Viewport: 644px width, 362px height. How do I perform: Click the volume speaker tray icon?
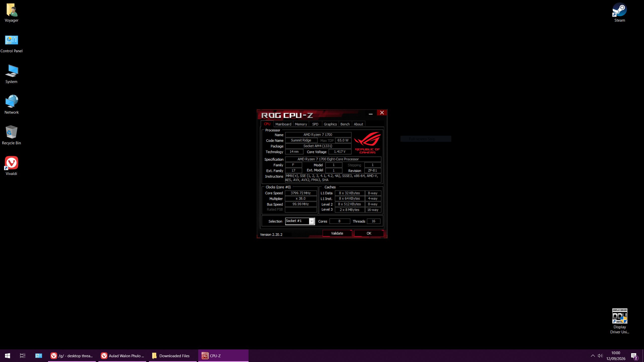600,356
